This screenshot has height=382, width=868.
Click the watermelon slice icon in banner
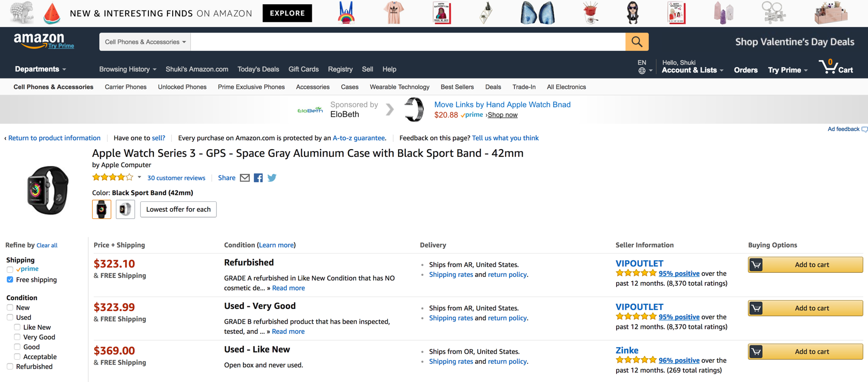[52, 14]
